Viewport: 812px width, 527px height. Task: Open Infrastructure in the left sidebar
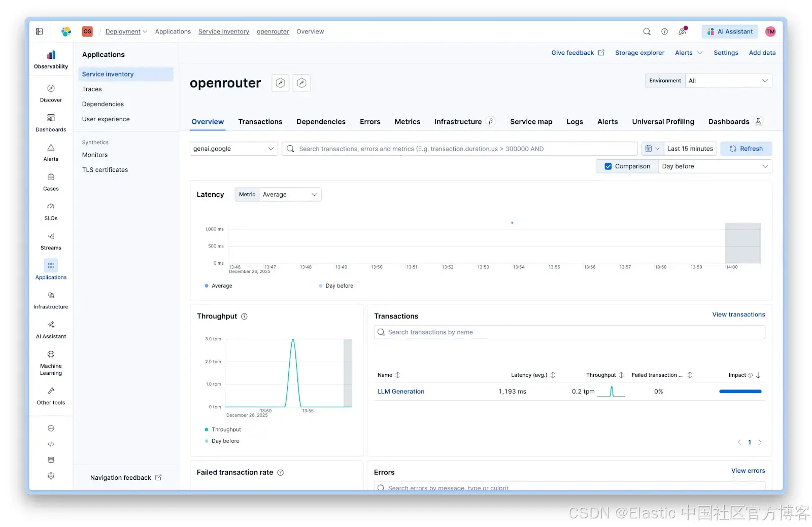pyautogui.click(x=51, y=300)
